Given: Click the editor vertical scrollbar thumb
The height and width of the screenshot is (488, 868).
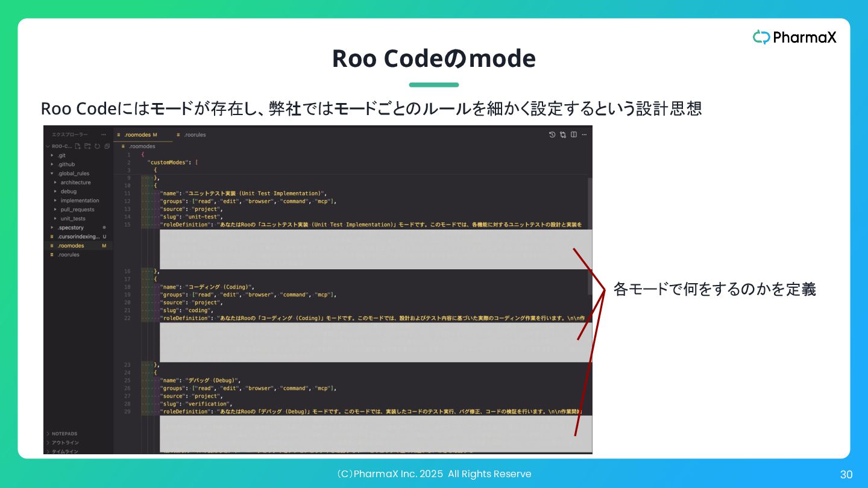Looking at the screenshot, I should tap(590, 236).
